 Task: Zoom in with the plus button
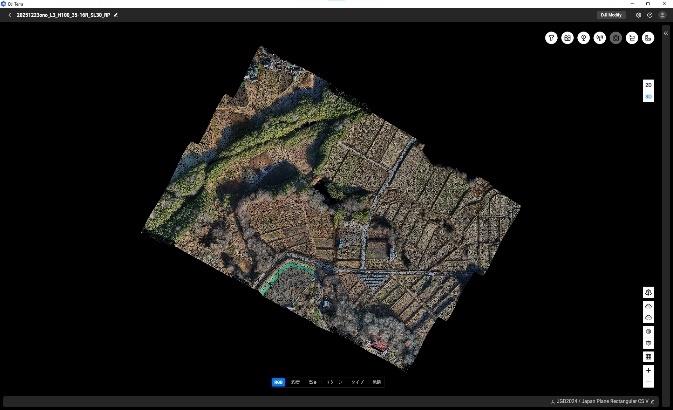coord(648,371)
